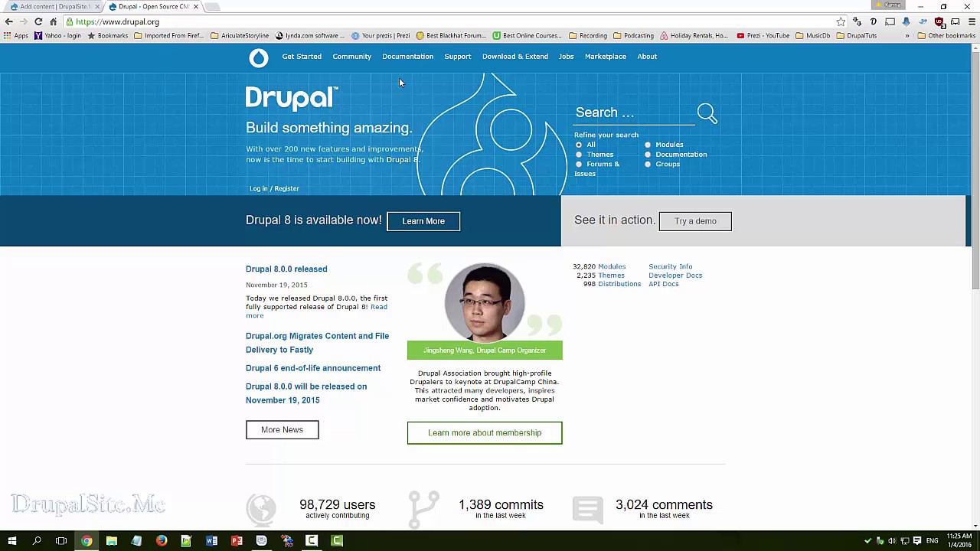980x551 pixels.
Task: Click the browser back arrow
Action: pyautogui.click(x=9, y=21)
